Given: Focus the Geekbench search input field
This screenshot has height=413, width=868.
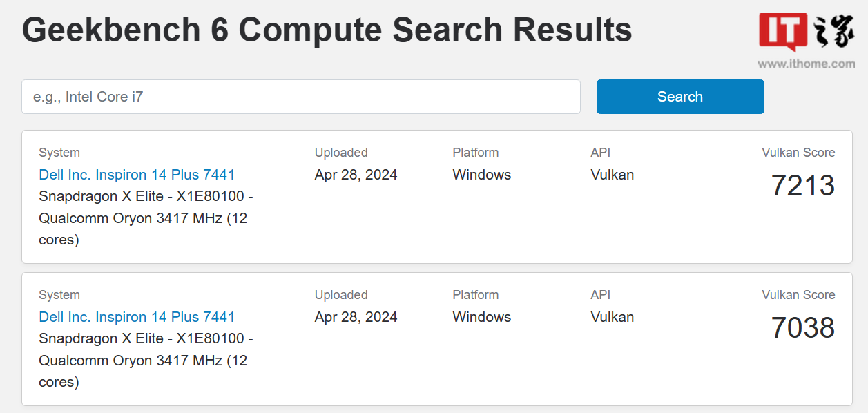Looking at the screenshot, I should click(300, 97).
